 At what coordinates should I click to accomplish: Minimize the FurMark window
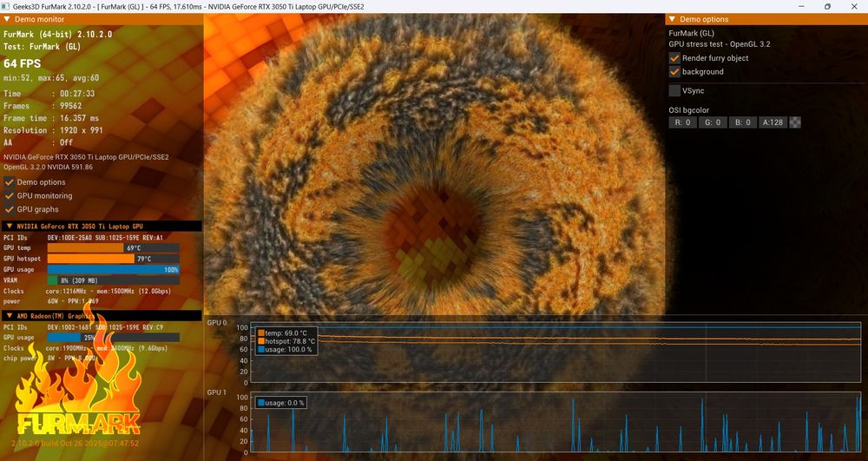coord(803,7)
